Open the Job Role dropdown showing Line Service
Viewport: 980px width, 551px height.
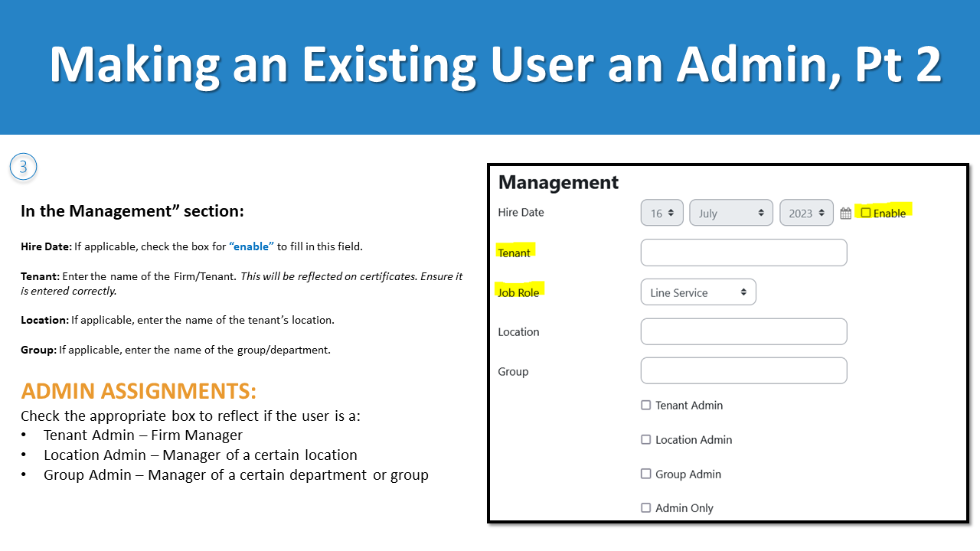(697, 292)
